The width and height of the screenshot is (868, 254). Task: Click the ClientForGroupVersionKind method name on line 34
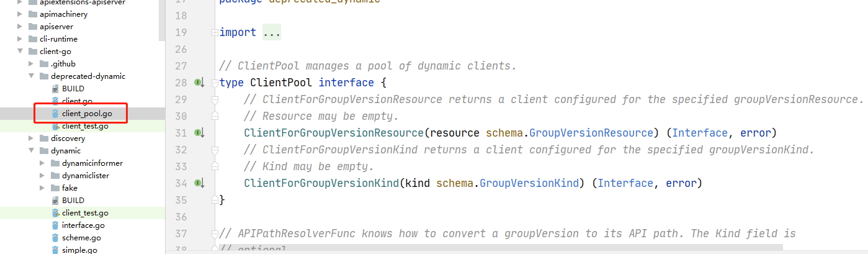(x=321, y=183)
